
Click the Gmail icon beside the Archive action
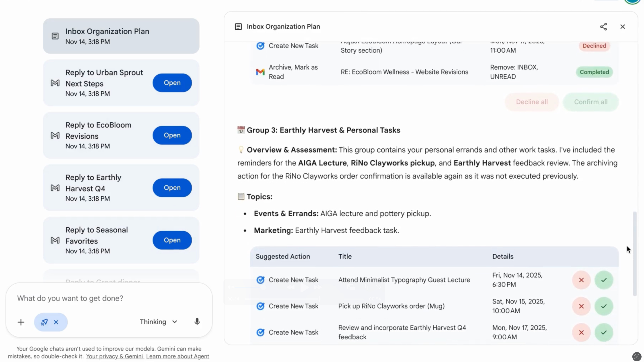(x=260, y=72)
